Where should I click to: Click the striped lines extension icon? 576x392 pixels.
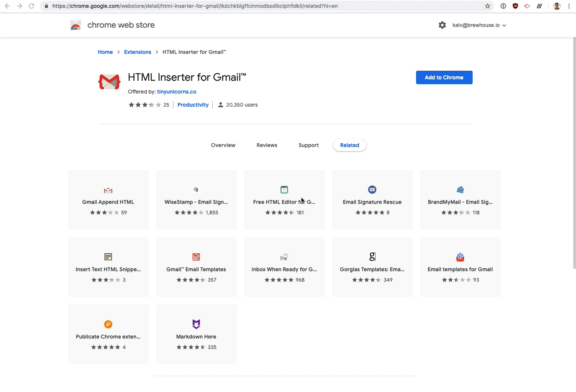click(x=539, y=6)
